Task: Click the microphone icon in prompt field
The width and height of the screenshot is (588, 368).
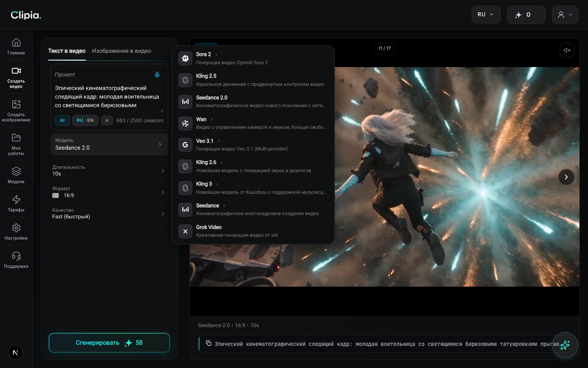Action: (157, 74)
